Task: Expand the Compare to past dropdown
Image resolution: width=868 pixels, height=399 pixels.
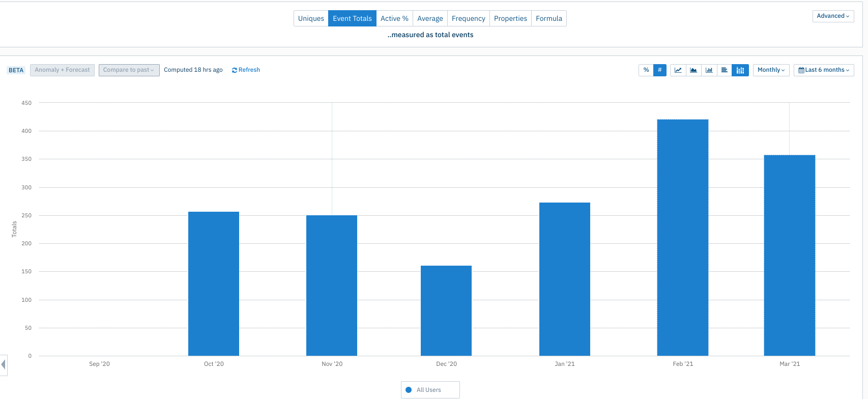Action: click(x=129, y=70)
